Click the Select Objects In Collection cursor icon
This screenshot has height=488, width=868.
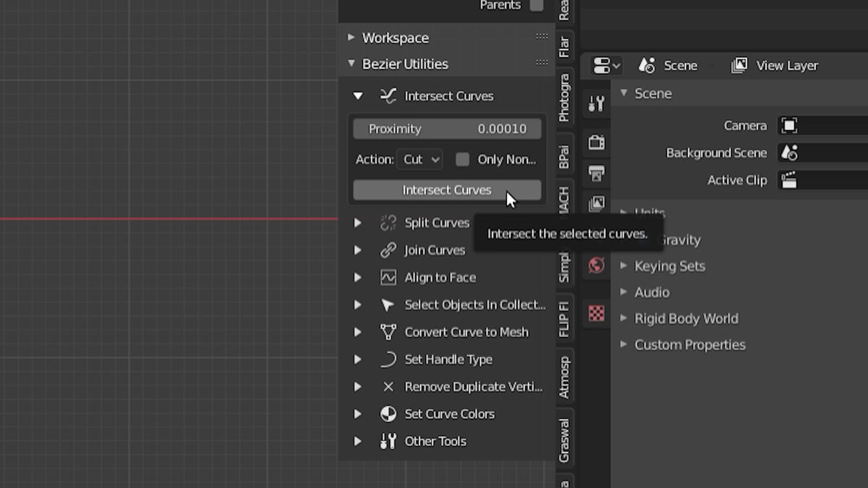(388, 305)
